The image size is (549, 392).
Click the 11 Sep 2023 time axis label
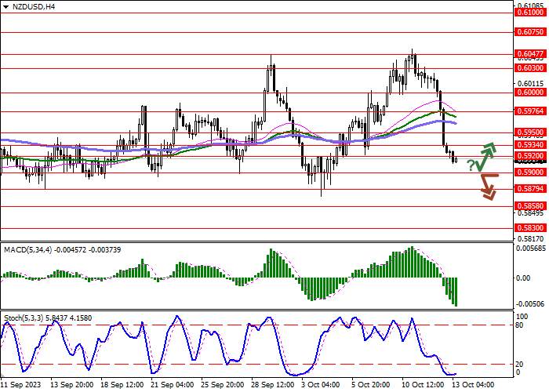21,385
